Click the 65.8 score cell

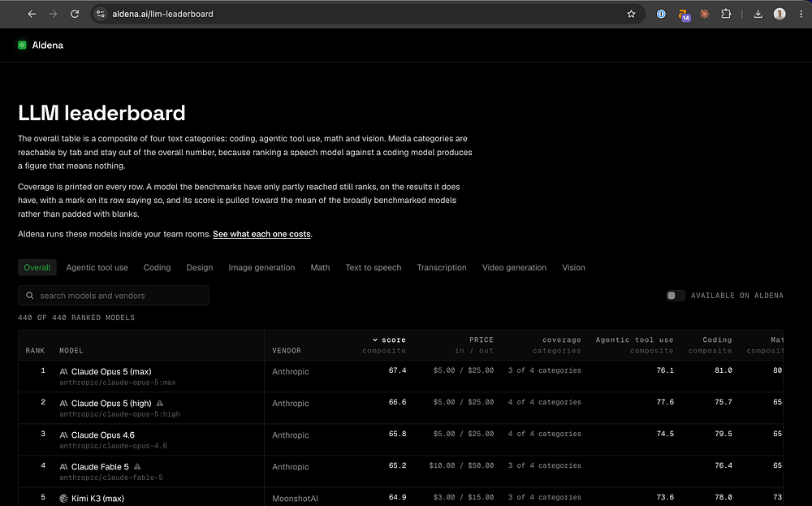point(398,434)
